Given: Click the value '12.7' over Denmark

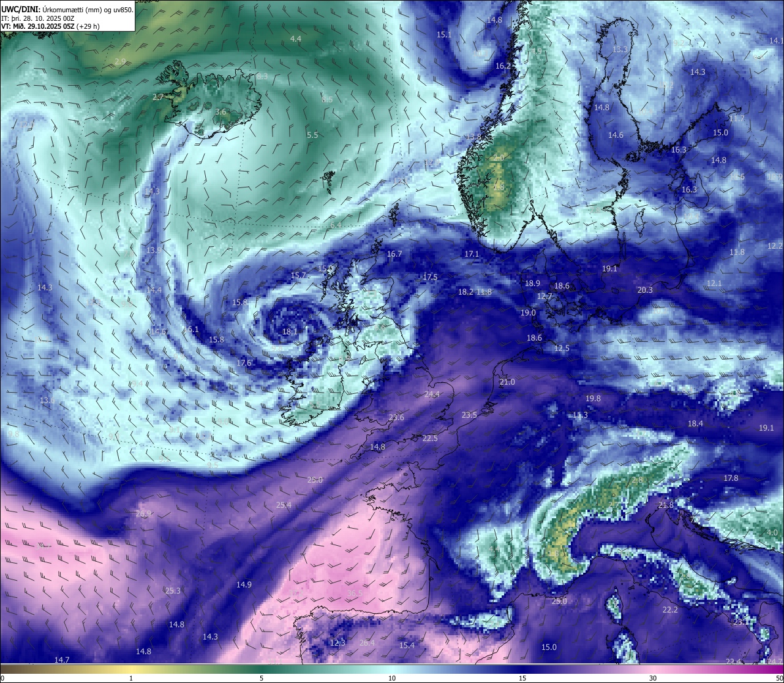Looking at the screenshot, I should click(x=545, y=296).
